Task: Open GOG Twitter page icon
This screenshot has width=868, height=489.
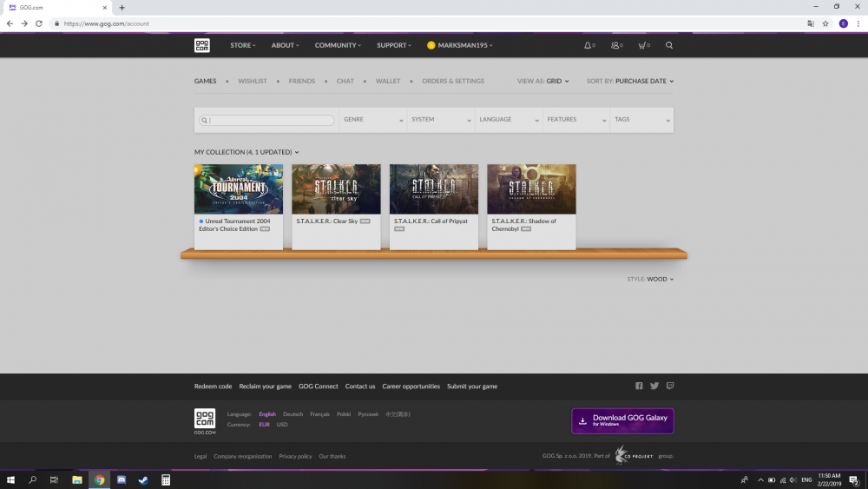Action: coord(654,386)
